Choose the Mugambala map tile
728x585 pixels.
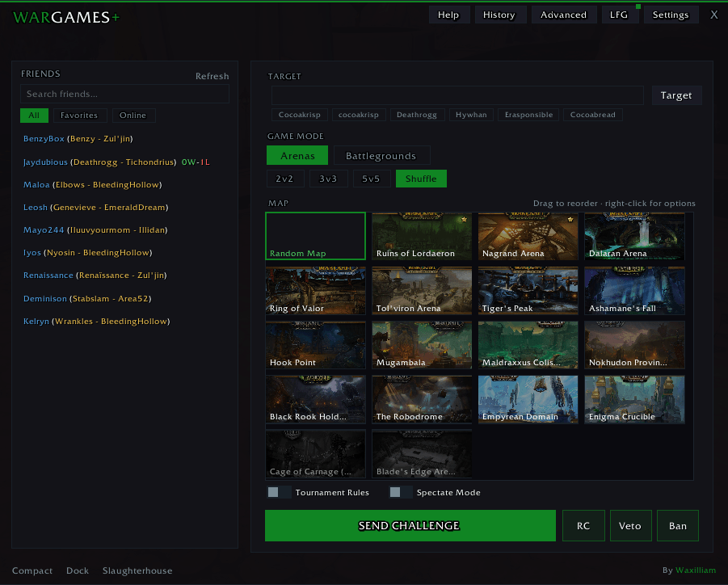coord(422,345)
